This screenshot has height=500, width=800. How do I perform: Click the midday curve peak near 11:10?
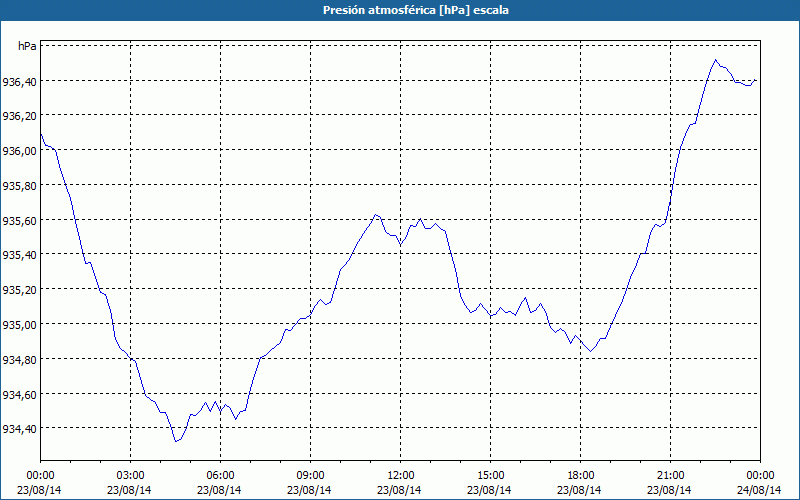[x=376, y=214]
